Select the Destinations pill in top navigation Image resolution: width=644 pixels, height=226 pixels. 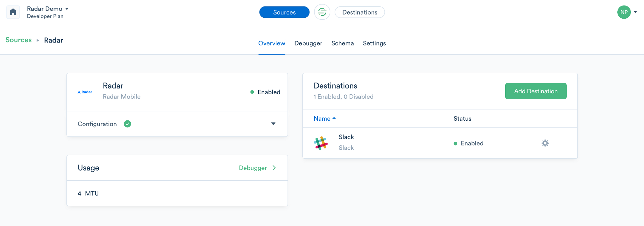coord(360,12)
